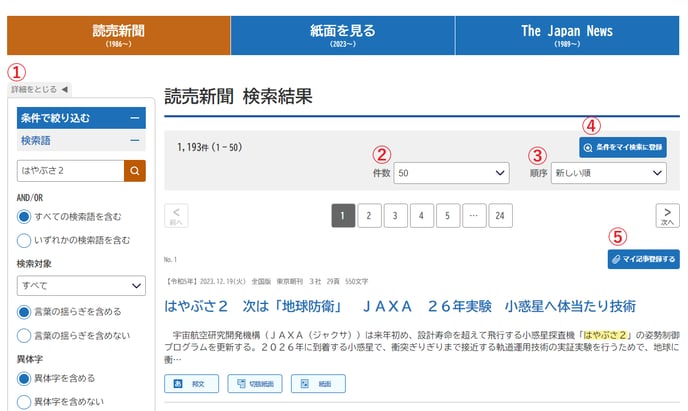Switch to the 紙面を見る tab
Viewport: 688px width, 411px height.
tap(342, 36)
